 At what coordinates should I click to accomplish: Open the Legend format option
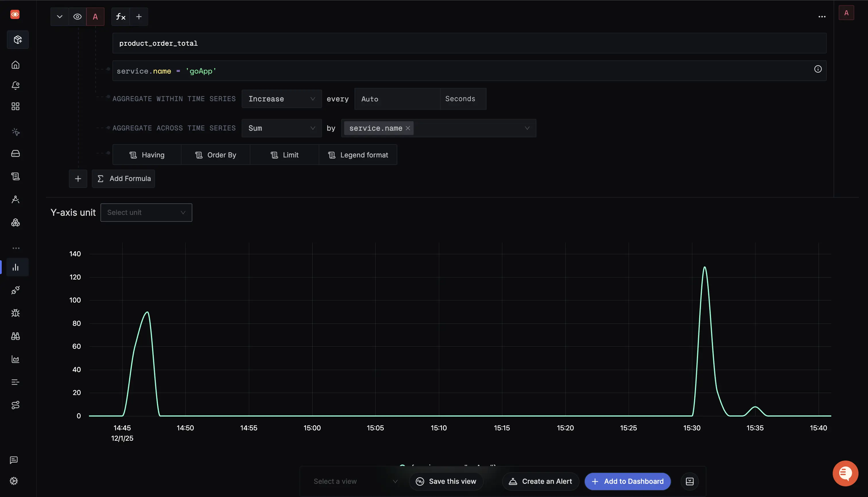tap(358, 155)
